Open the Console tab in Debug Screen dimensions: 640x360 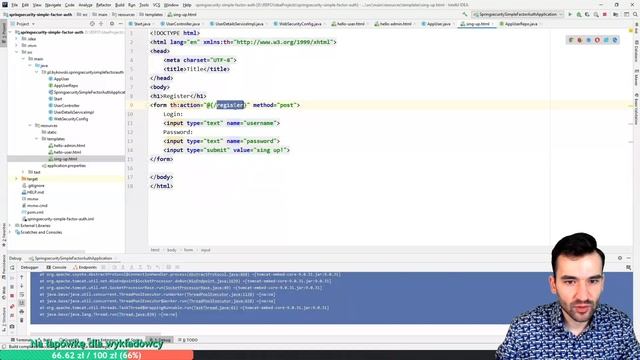pos(56,267)
